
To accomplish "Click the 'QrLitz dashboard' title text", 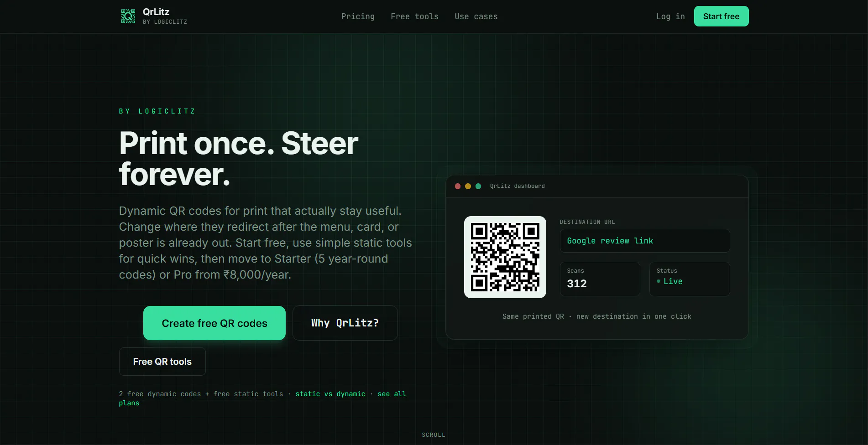I will pyautogui.click(x=518, y=186).
